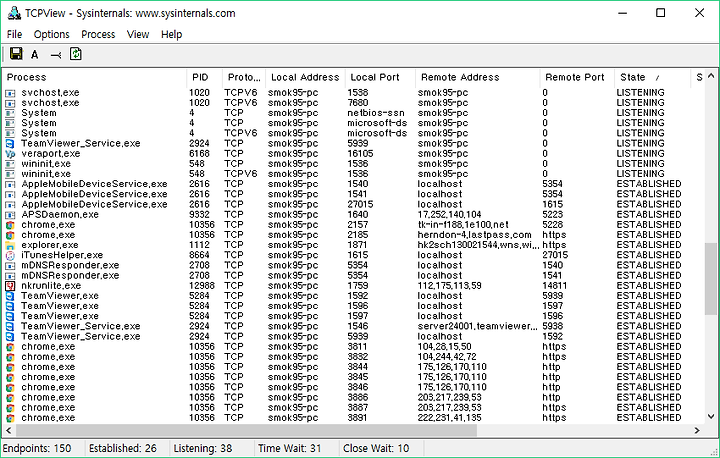The image size is (720, 458).
Task: Click the explorer.exe folder icon
Action: [10, 245]
